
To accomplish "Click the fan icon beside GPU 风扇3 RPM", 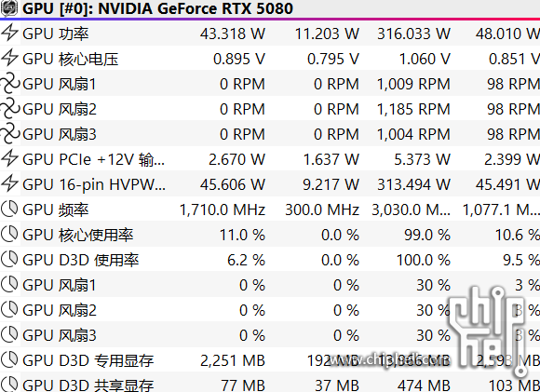I will tap(9, 134).
